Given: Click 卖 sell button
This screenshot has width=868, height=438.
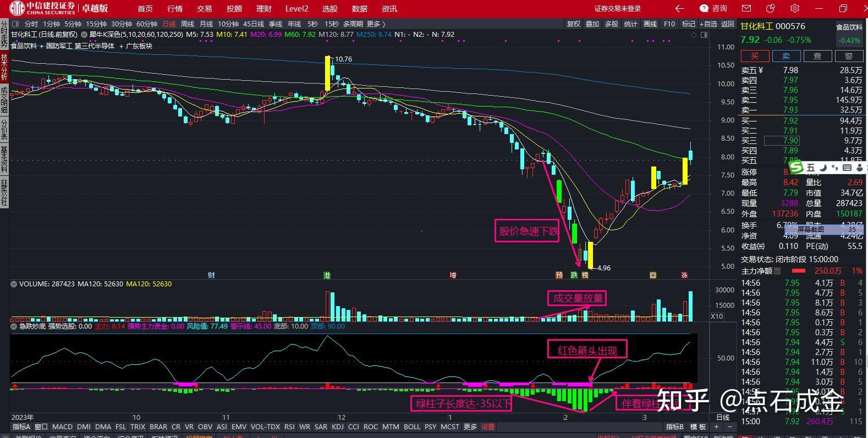Looking at the screenshot, I should pos(786,56).
